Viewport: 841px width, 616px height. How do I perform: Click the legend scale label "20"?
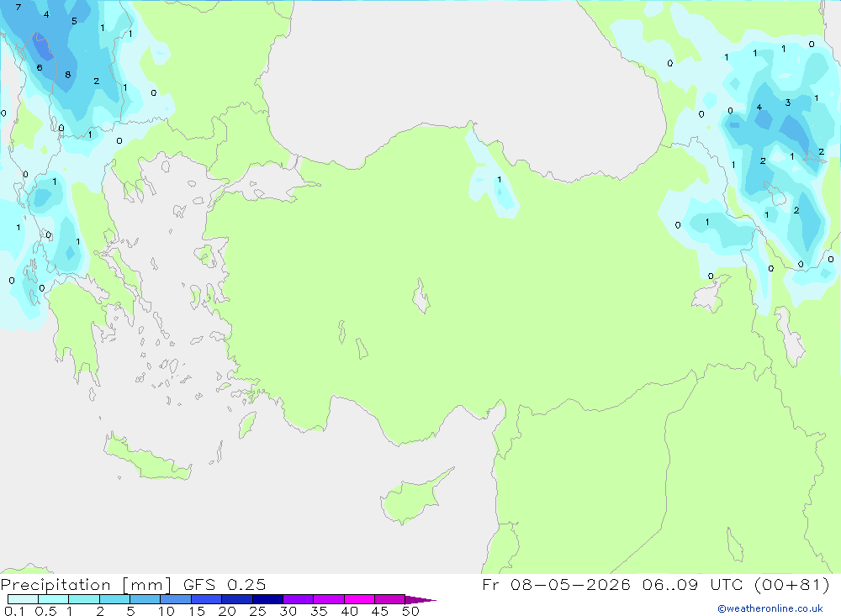227,611
